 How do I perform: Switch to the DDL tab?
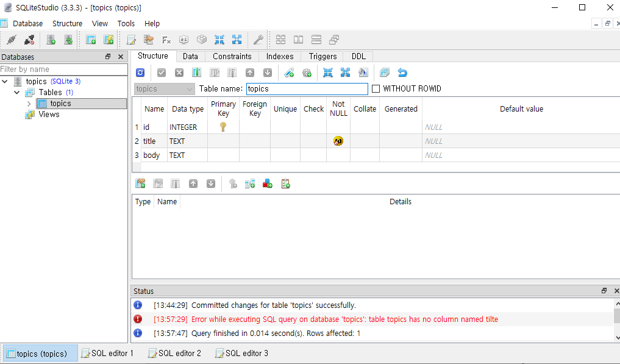[358, 57]
